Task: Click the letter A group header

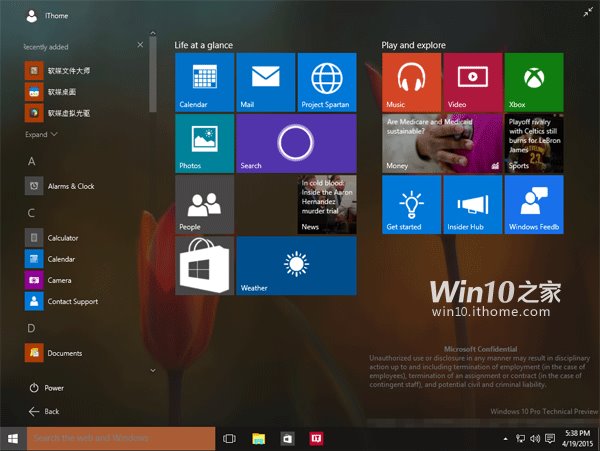Action: 31,161
